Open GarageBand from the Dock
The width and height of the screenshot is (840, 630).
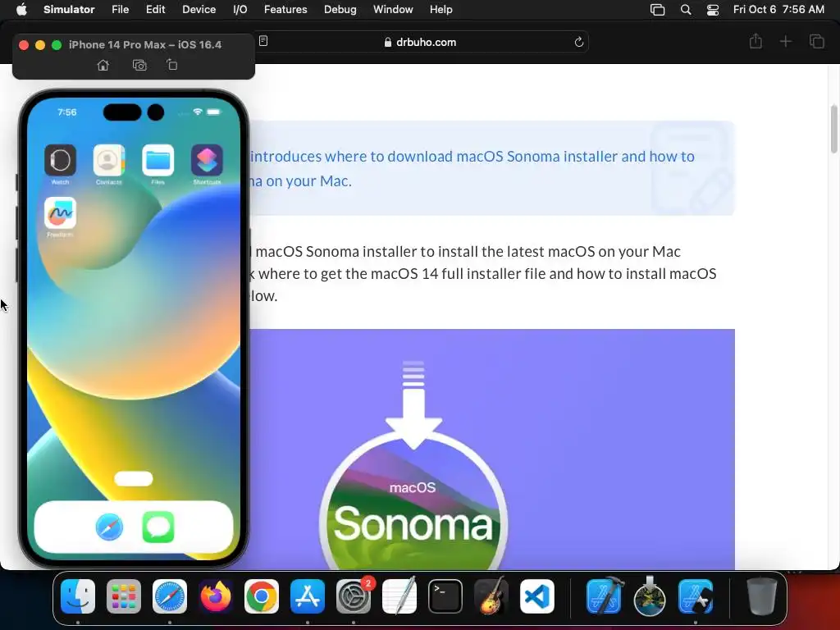coord(491,596)
